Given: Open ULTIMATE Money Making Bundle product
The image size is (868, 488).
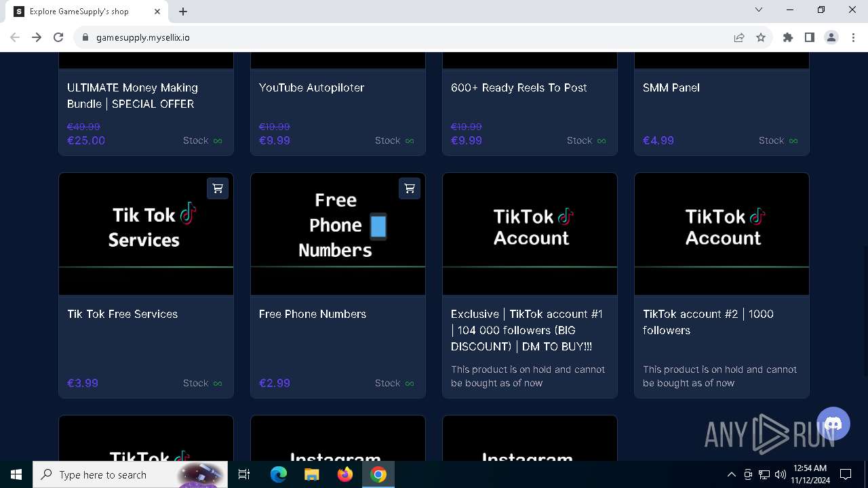Looking at the screenshot, I should pyautogui.click(x=132, y=96).
